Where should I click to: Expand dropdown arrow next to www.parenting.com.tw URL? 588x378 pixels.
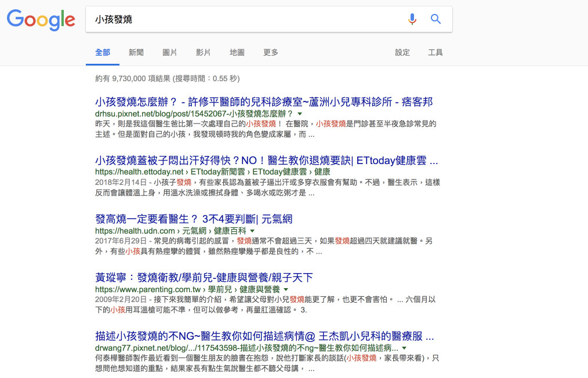[286, 289]
